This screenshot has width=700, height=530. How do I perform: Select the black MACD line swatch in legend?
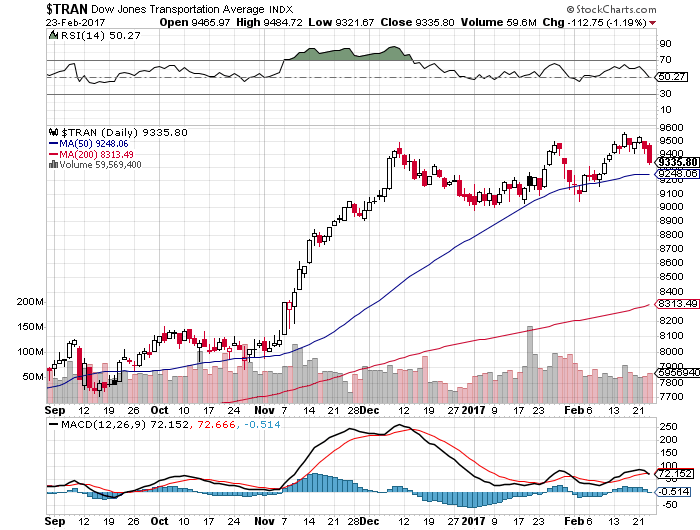[x=53, y=425]
